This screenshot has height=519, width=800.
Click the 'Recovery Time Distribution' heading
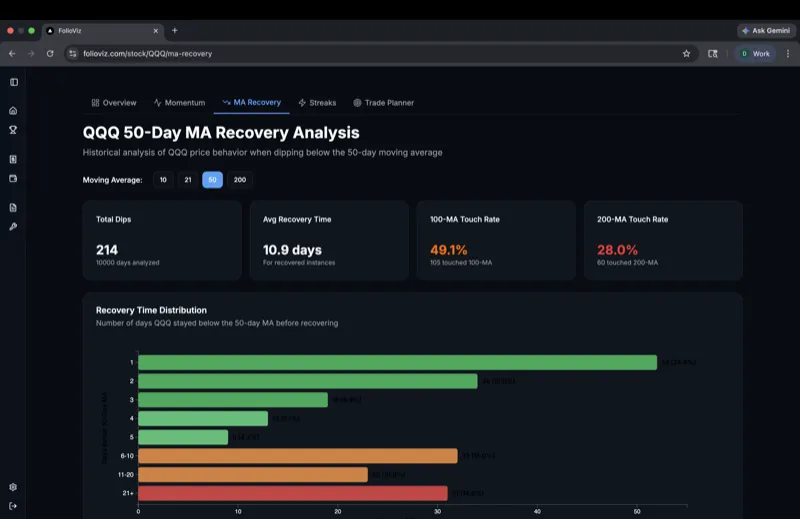tap(152, 310)
